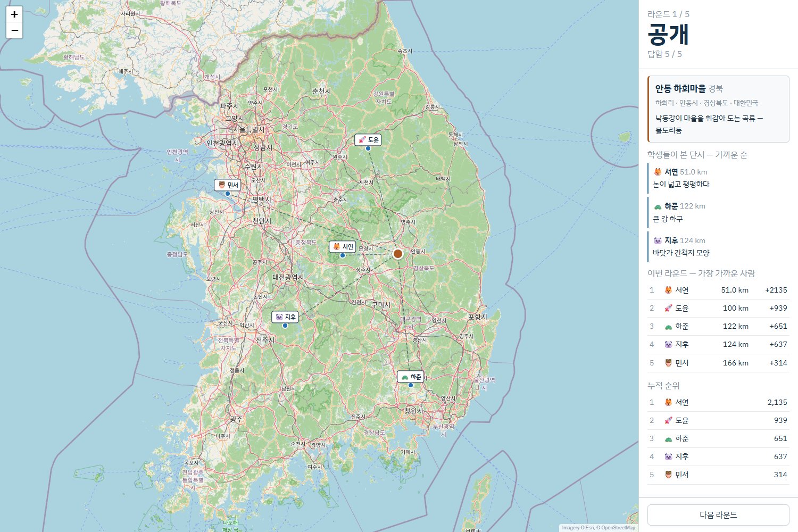Select round ranking row 도윤 100 km
Viewport: 798px width, 532px height.
click(718, 308)
